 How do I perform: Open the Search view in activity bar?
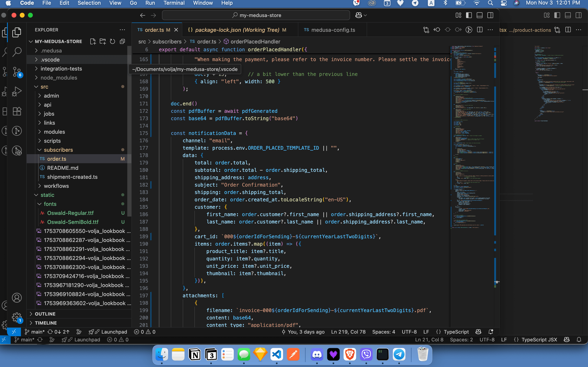coord(17,51)
